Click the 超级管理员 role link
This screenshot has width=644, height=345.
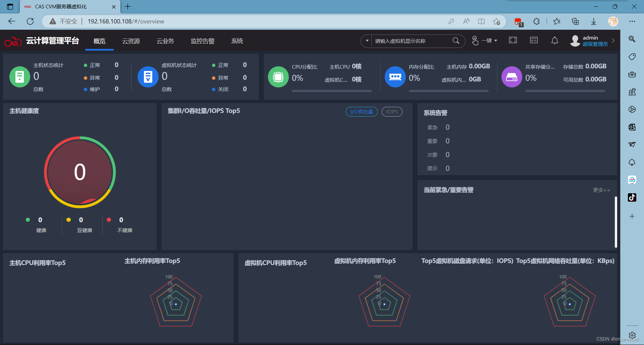595,44
